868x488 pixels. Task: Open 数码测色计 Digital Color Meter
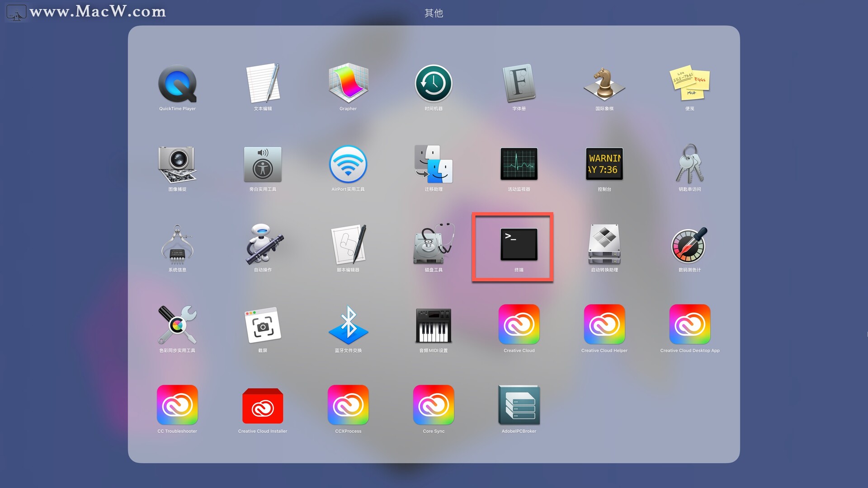[690, 245]
